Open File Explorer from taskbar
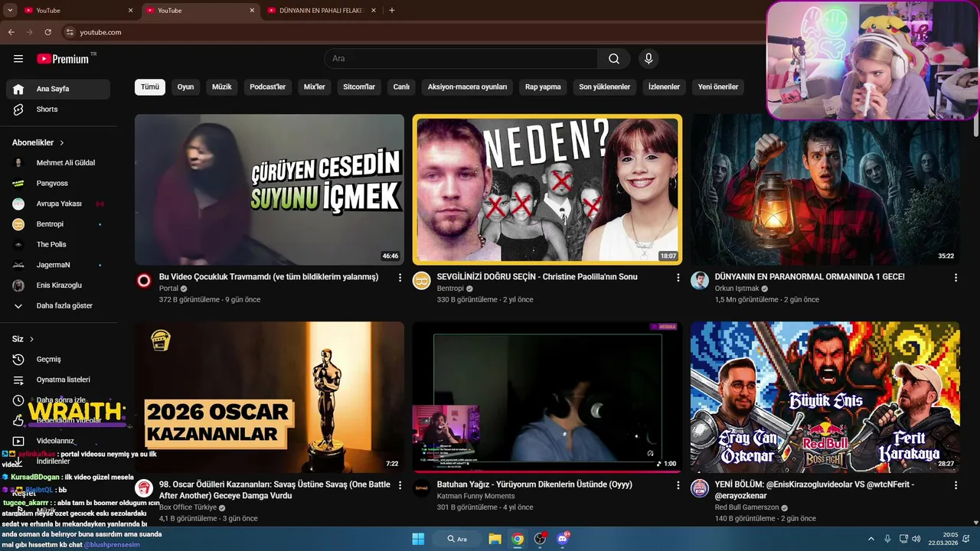This screenshot has width=980, height=551. pyautogui.click(x=495, y=539)
